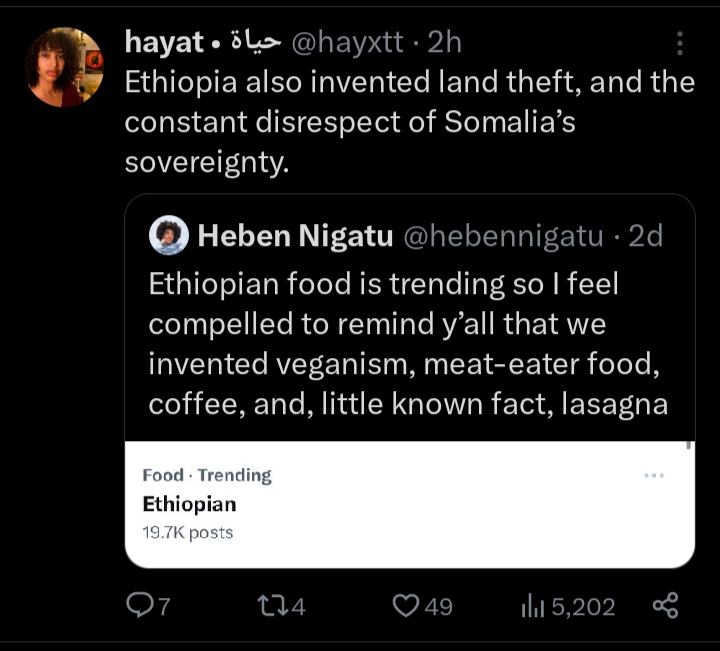Tap the share icon
720x651 pixels.
click(x=665, y=605)
